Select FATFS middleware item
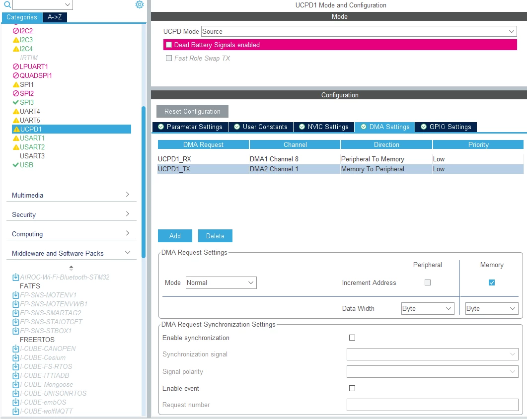The height and width of the screenshot is (420, 527). pos(30,286)
